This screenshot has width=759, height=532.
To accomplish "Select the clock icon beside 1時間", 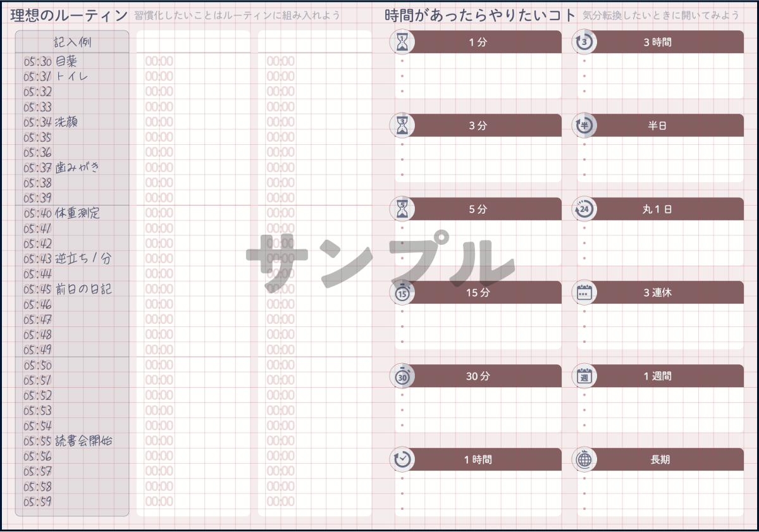I will point(402,460).
